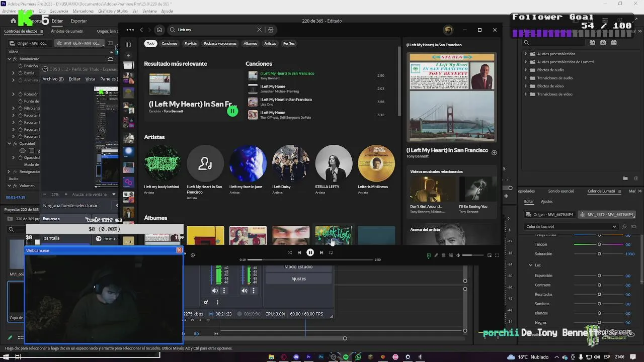Click Ajustes button in OBS

(298, 279)
